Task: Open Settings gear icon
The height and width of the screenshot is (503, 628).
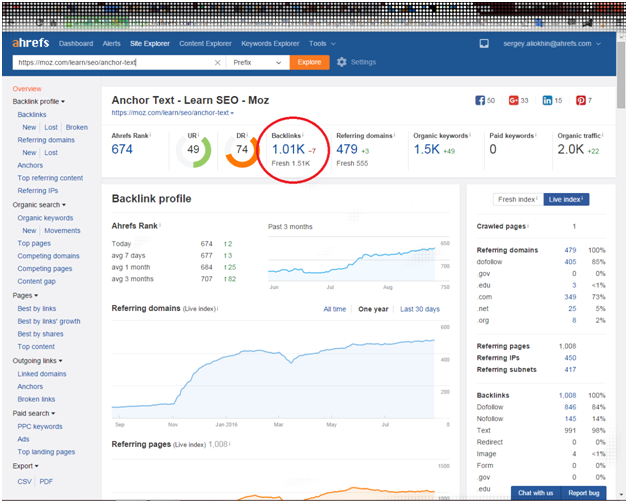Action: [x=341, y=62]
